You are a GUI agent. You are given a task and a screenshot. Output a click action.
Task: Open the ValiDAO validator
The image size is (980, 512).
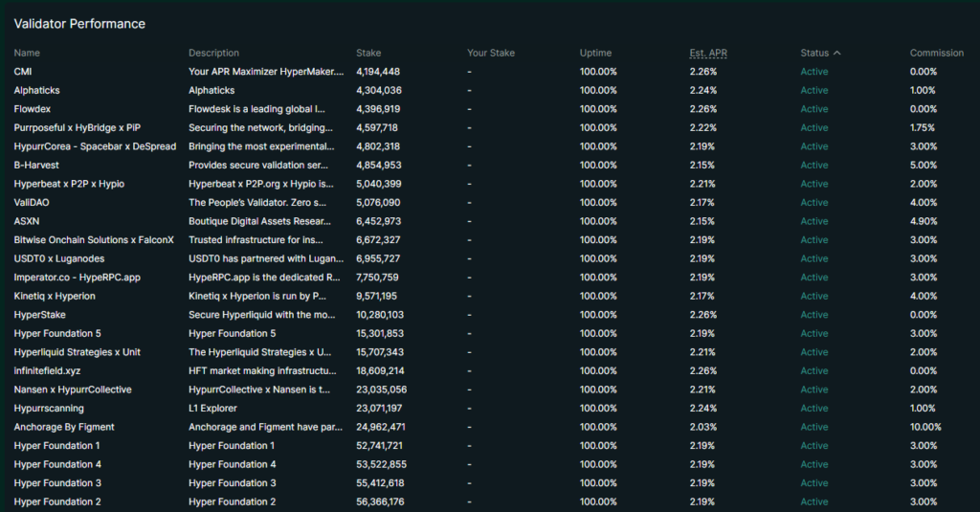click(x=32, y=203)
